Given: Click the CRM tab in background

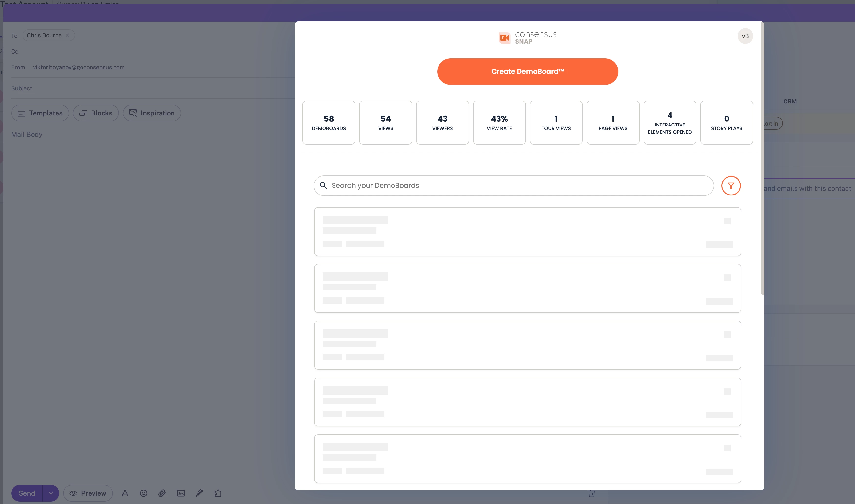Looking at the screenshot, I should (x=790, y=102).
